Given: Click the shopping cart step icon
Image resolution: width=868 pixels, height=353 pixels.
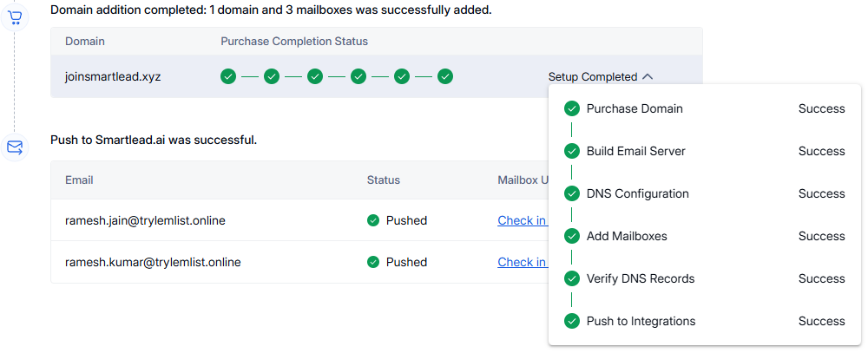Looking at the screenshot, I should tap(15, 16).
